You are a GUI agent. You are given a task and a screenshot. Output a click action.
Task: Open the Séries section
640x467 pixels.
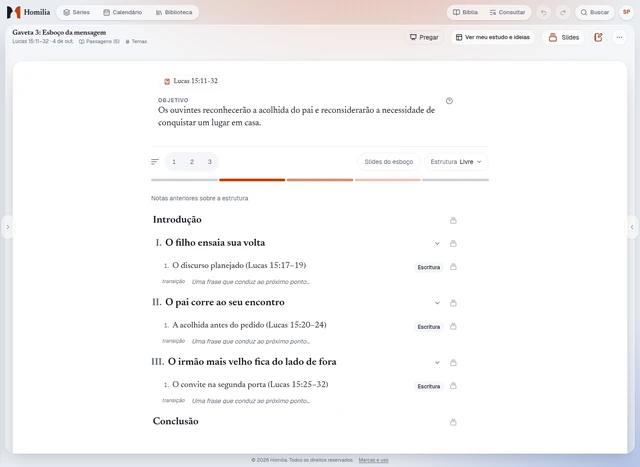[76, 12]
